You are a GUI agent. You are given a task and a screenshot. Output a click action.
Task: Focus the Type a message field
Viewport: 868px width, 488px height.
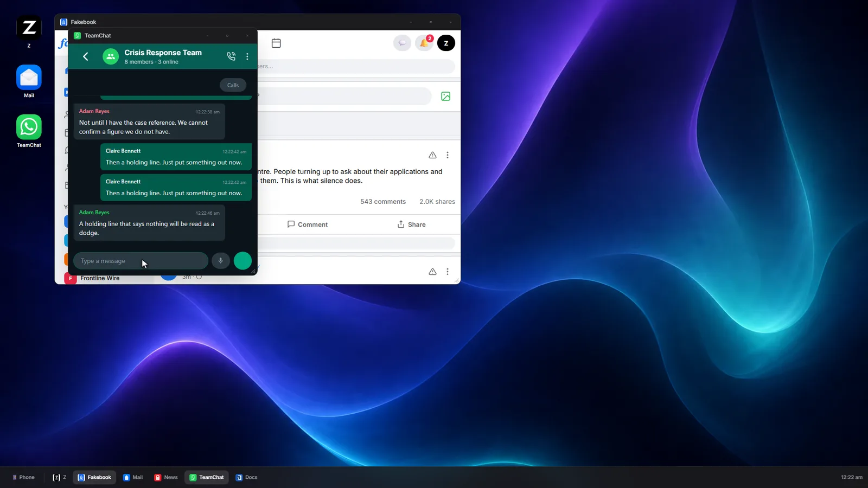pyautogui.click(x=141, y=261)
